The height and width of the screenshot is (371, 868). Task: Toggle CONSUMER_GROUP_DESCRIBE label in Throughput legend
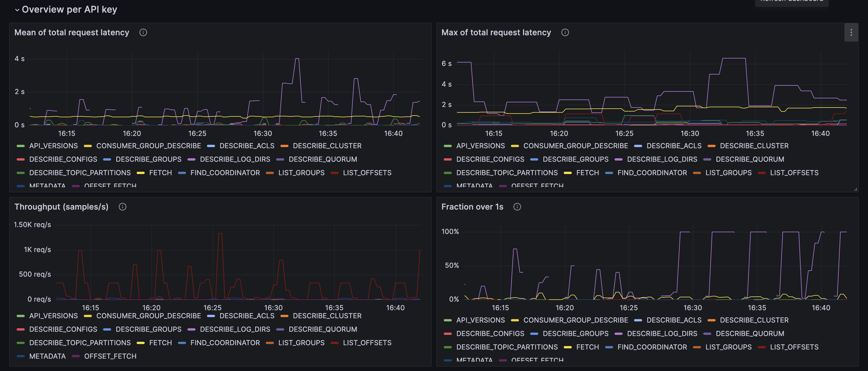(149, 316)
